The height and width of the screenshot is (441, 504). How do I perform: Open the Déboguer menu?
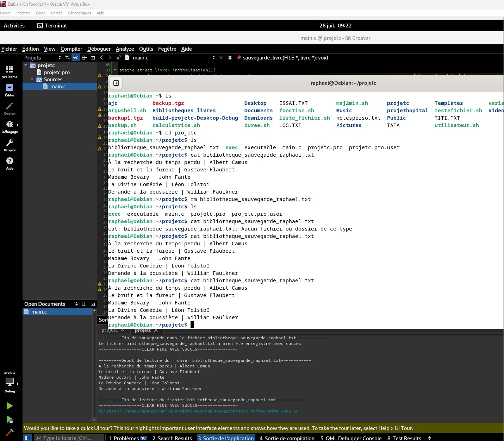[x=99, y=49]
